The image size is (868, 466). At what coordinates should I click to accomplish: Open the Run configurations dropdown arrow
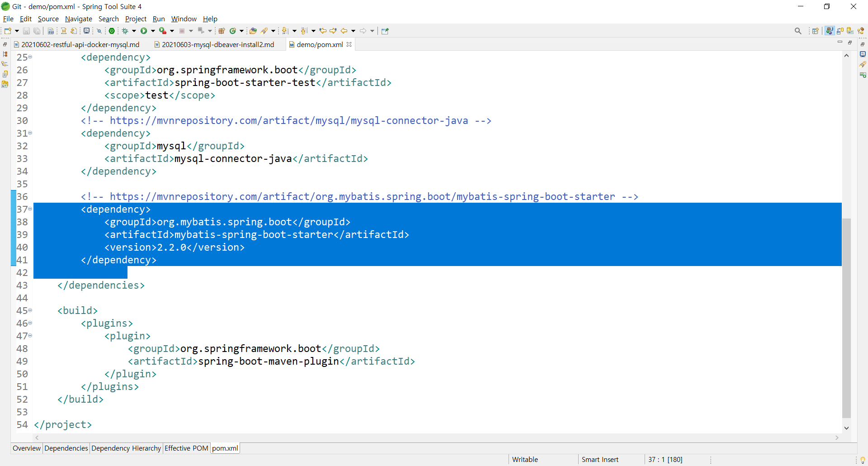[x=153, y=31]
